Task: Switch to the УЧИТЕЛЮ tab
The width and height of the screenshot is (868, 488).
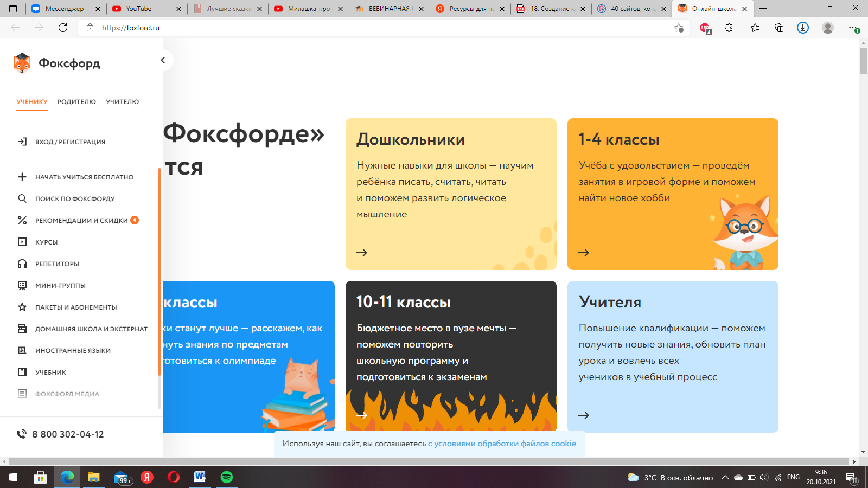Action: [x=123, y=102]
